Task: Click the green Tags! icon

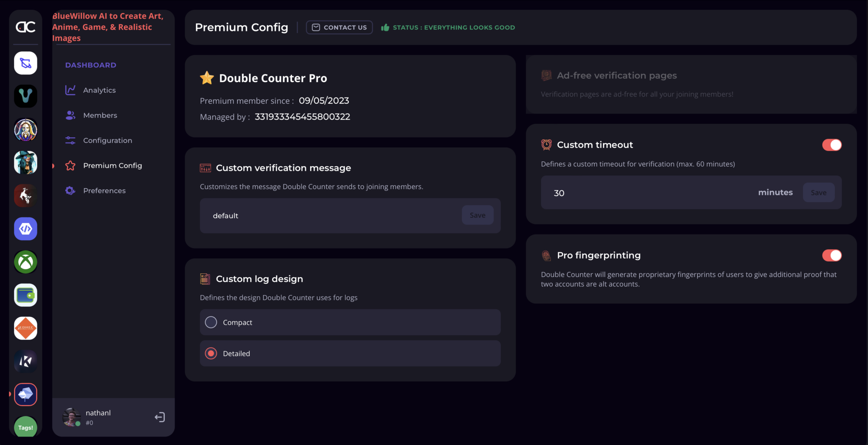Action: 25,427
